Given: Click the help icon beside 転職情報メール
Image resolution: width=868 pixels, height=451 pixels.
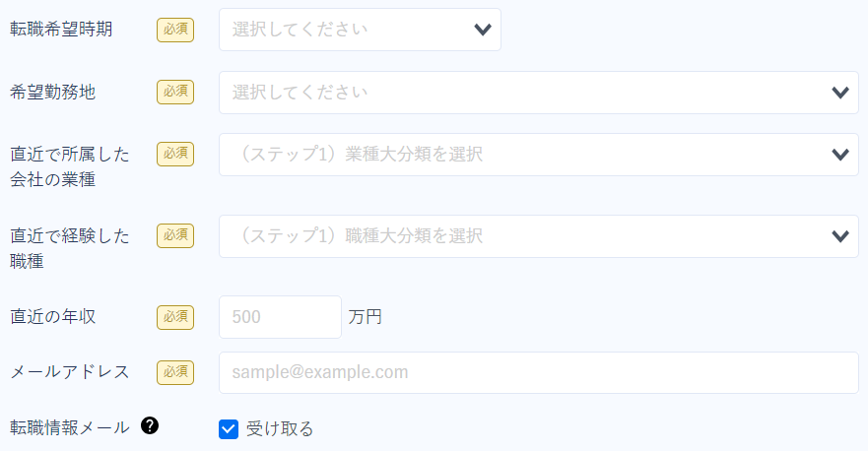Looking at the screenshot, I should pyautogui.click(x=150, y=425).
